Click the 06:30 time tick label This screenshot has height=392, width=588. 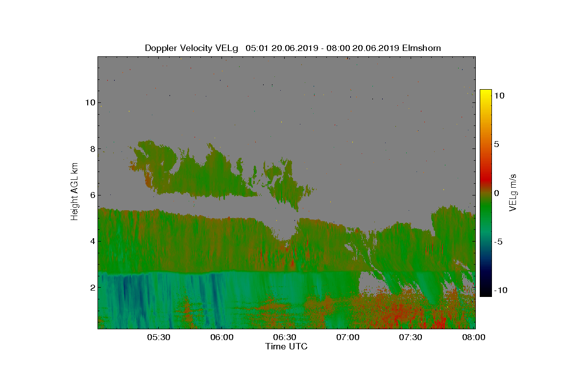[x=285, y=337]
